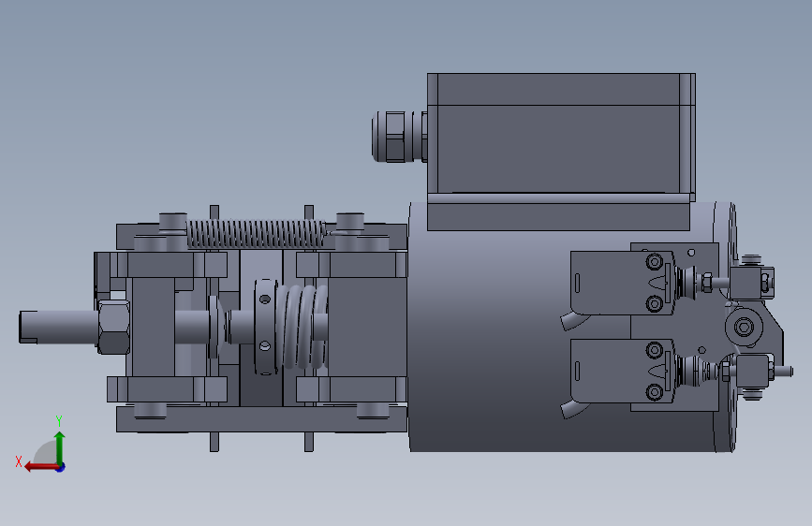This screenshot has width=812, height=526.
Task: Select the long extension spring on top
Action: (x=256, y=233)
